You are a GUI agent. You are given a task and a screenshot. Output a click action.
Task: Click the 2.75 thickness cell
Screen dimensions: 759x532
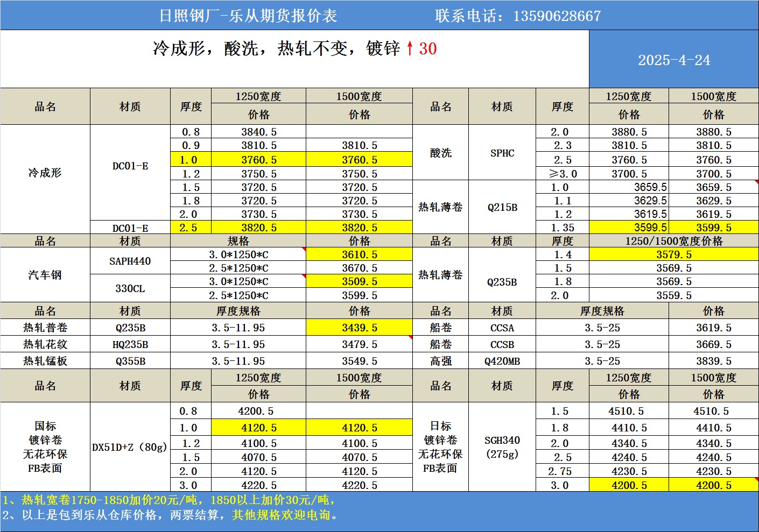563,471
